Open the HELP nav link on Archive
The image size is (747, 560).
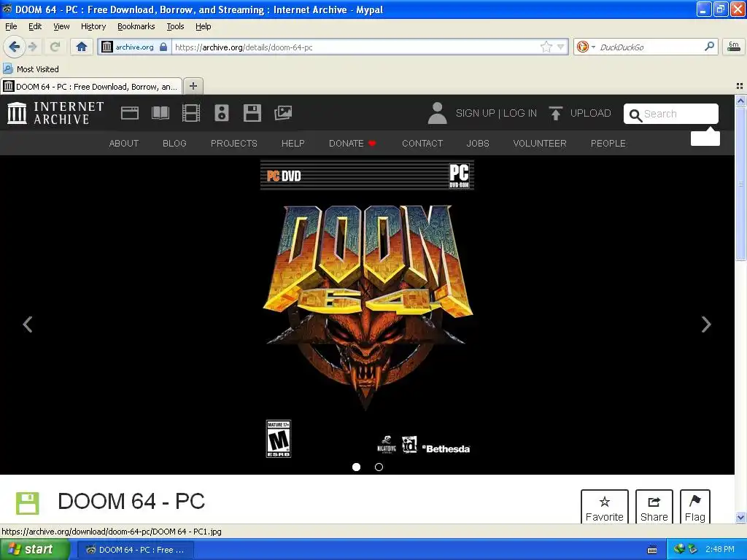293,144
